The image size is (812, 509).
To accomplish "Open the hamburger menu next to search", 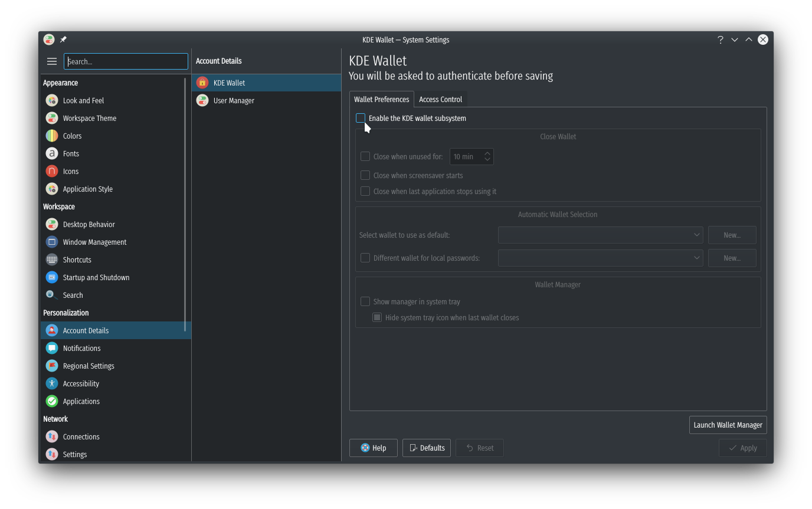I will pyautogui.click(x=52, y=61).
